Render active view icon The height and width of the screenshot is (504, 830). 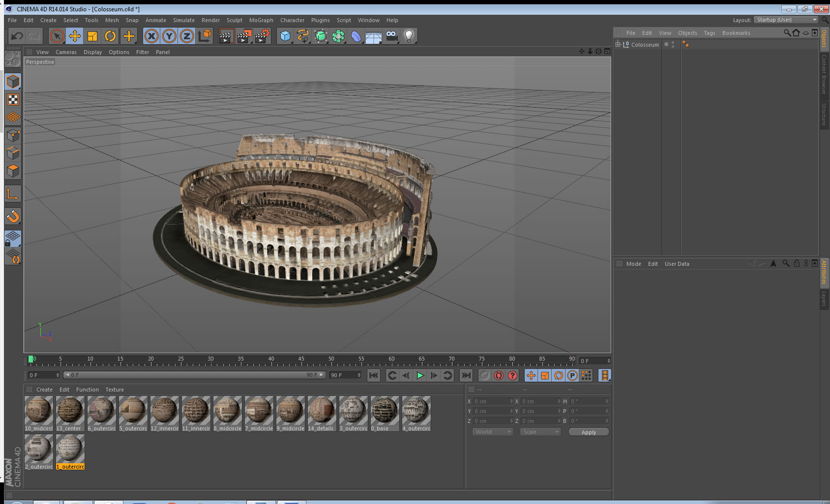point(226,36)
